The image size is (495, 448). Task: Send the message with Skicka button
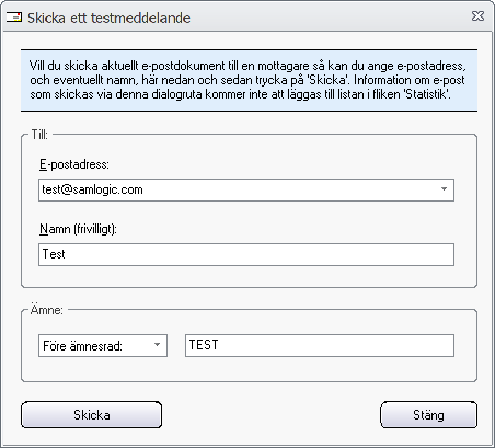point(91,415)
